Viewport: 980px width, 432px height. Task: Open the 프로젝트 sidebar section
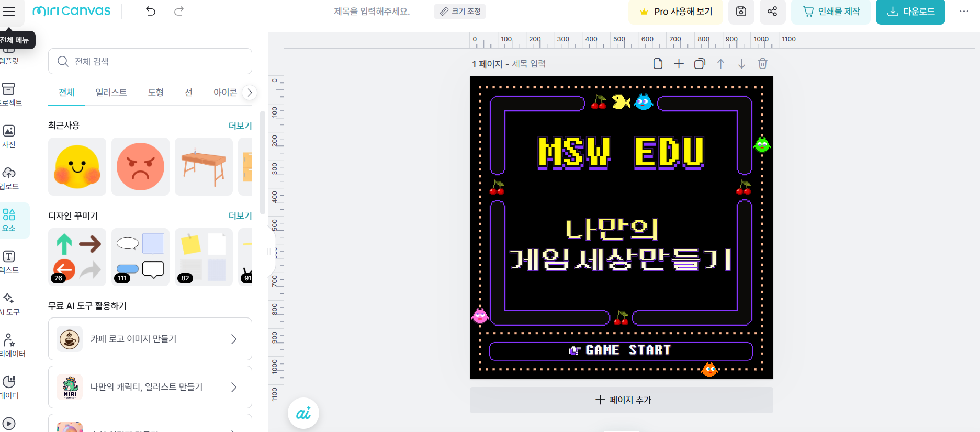(9, 94)
